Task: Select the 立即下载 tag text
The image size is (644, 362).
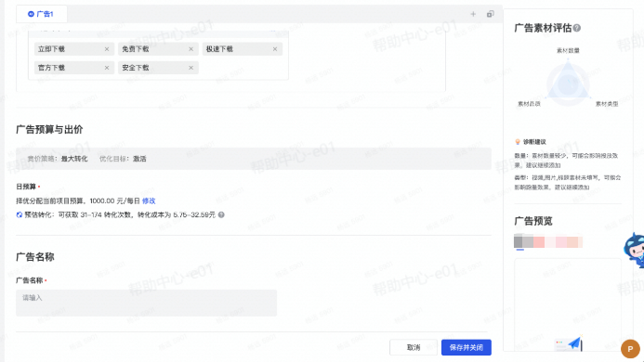Action: [51, 49]
